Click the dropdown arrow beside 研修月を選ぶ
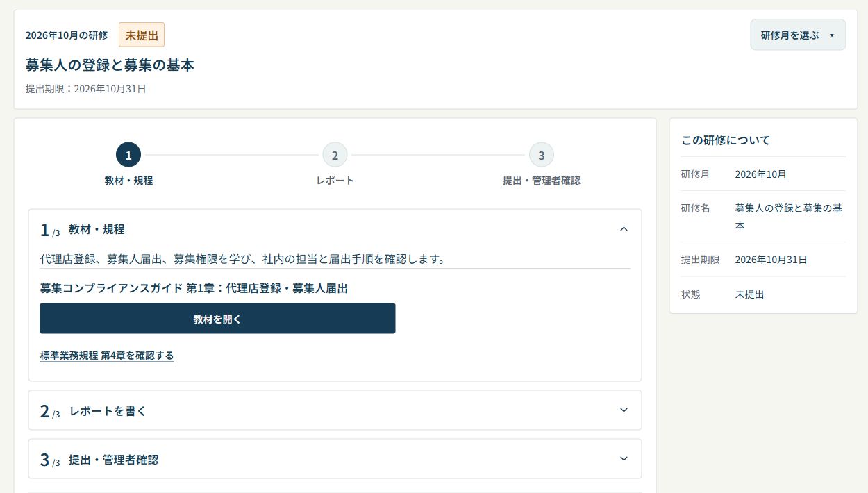This screenshot has height=493, width=868. pyautogui.click(x=832, y=35)
